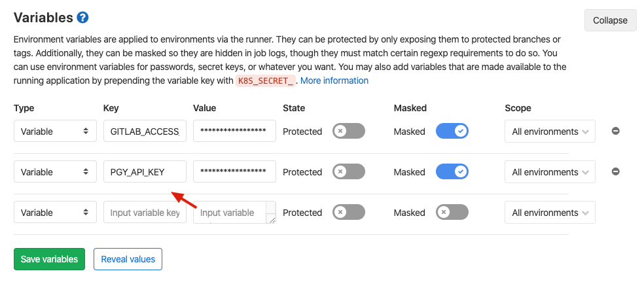Collapse the Variables section
Image resolution: width=644 pixels, height=282 pixels.
[610, 20]
